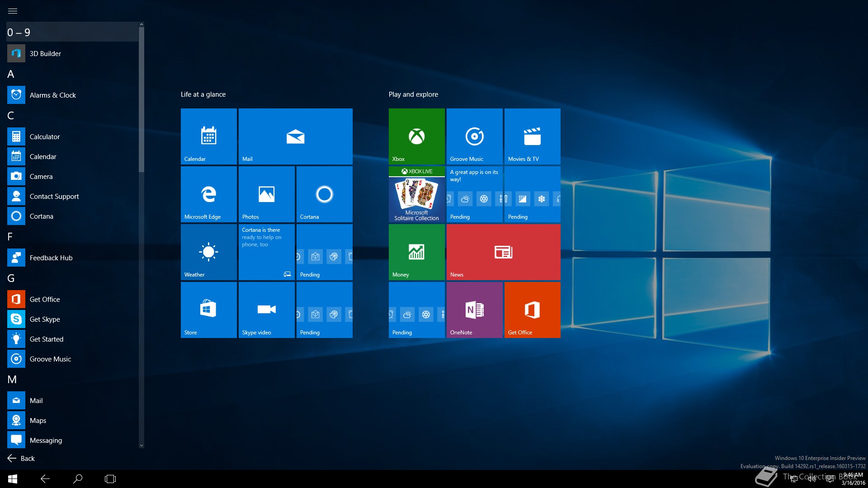Open the orange Get Office tile

tap(533, 310)
